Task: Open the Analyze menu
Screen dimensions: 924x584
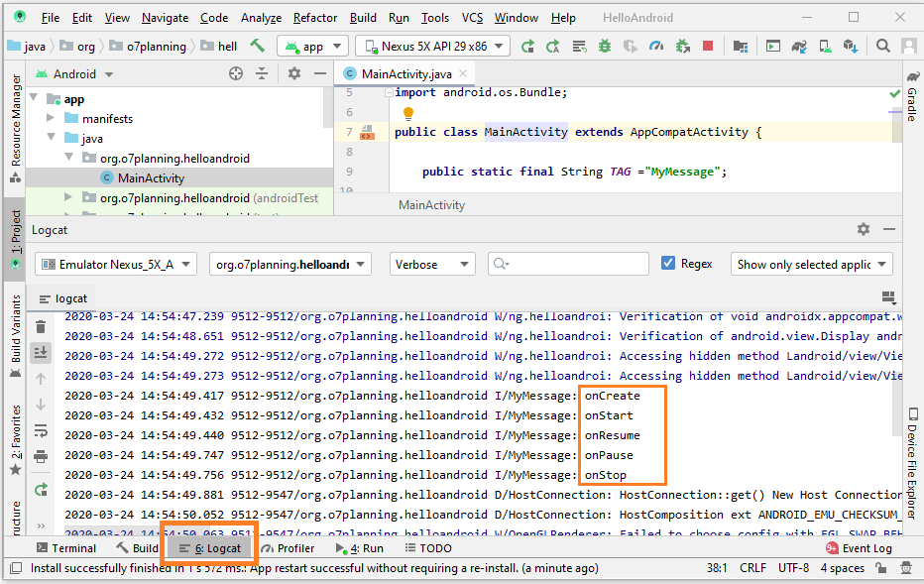Action: 261,18
